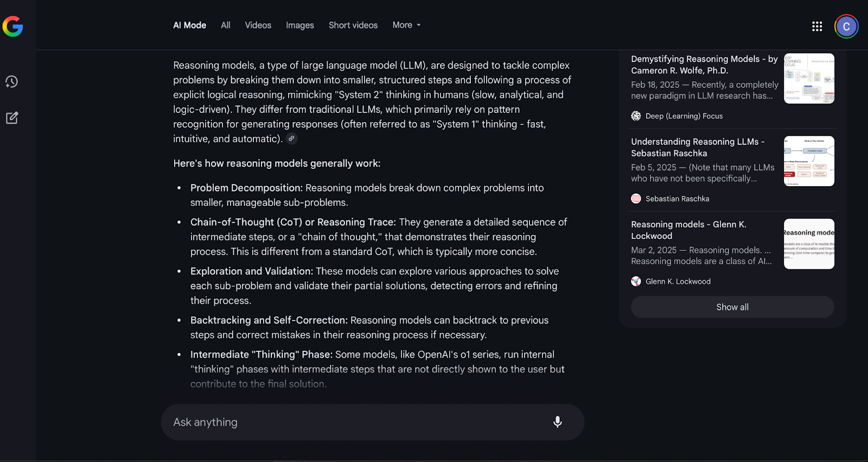Click 'Intermediate "Thinking" Phase:' bullet heading
Image resolution: width=868 pixels, height=462 pixels.
[261, 355]
